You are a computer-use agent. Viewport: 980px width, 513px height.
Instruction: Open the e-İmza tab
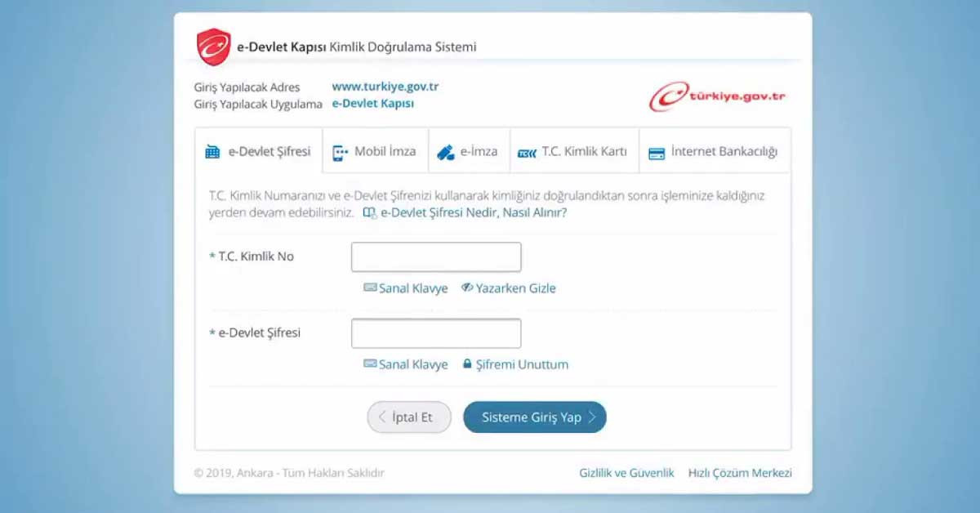(470, 151)
